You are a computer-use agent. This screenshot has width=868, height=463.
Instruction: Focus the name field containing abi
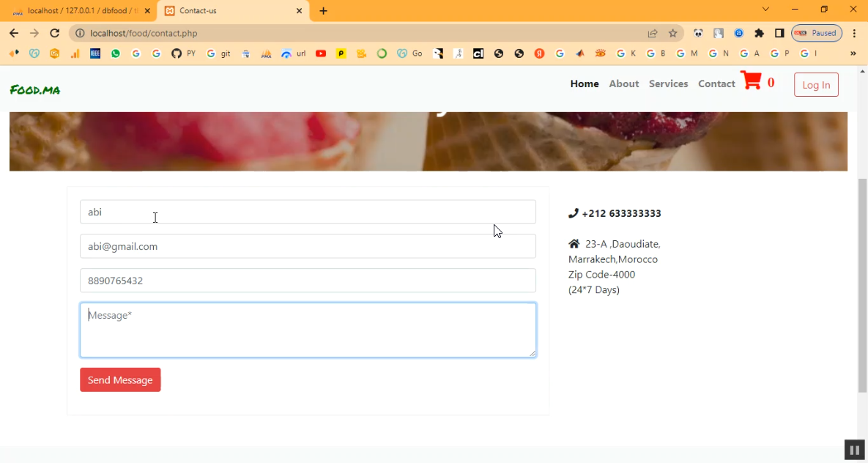(x=308, y=212)
